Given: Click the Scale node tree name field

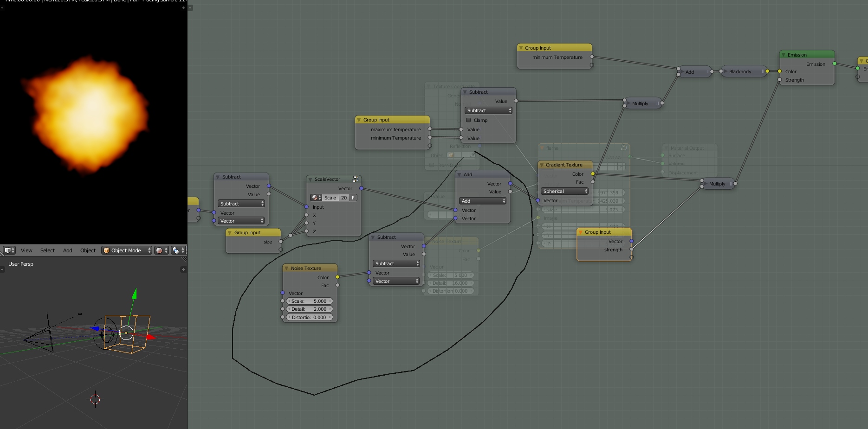Looking at the screenshot, I should point(330,198).
